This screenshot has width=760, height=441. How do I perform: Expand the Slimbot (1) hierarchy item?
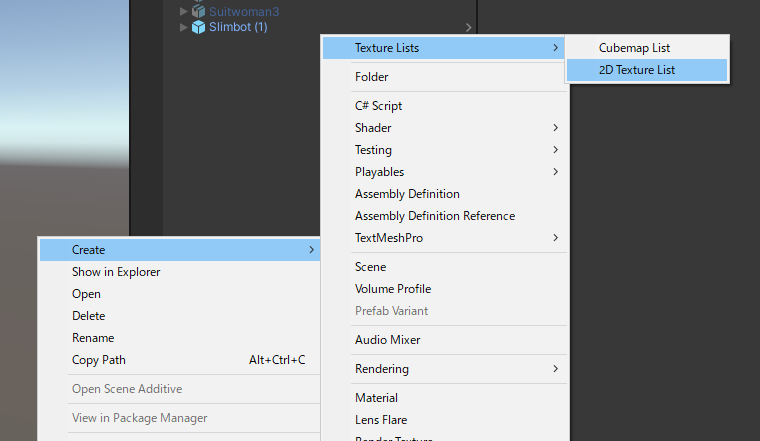click(x=184, y=27)
